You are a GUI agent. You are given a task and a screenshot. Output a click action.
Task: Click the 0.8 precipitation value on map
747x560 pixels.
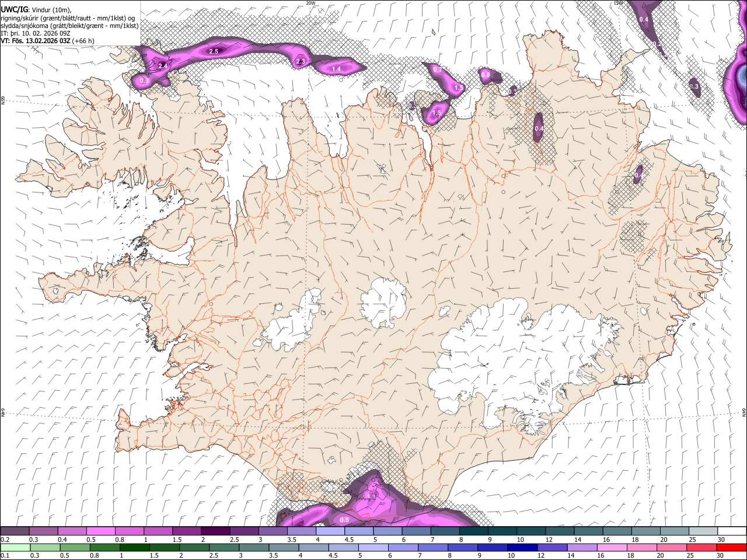click(485, 75)
